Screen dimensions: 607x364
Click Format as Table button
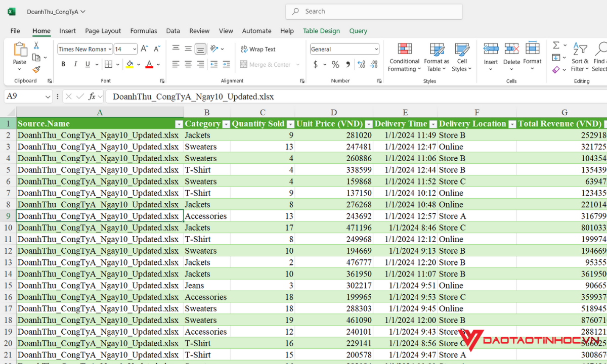coord(437,57)
